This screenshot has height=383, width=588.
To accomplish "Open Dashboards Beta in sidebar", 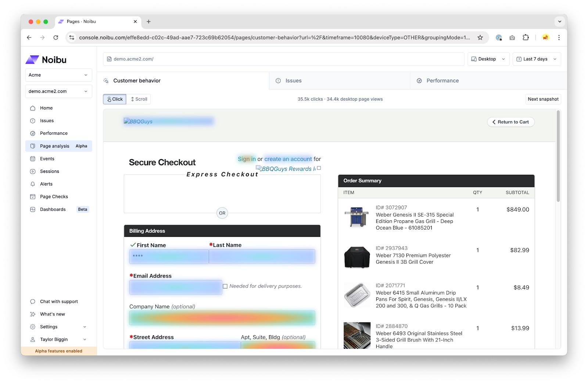I will coord(58,209).
